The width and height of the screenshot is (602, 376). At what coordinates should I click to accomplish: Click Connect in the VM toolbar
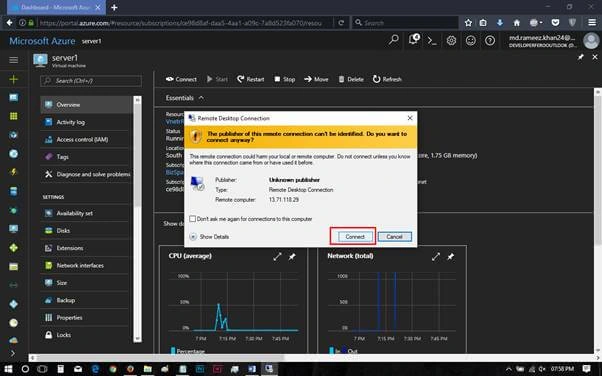point(181,79)
